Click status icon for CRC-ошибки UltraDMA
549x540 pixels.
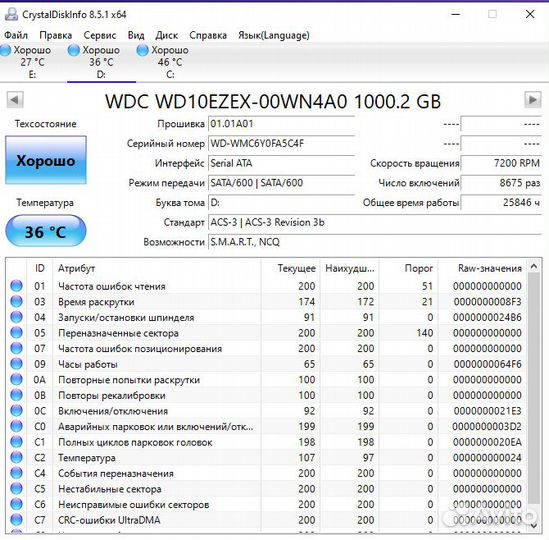16,520
